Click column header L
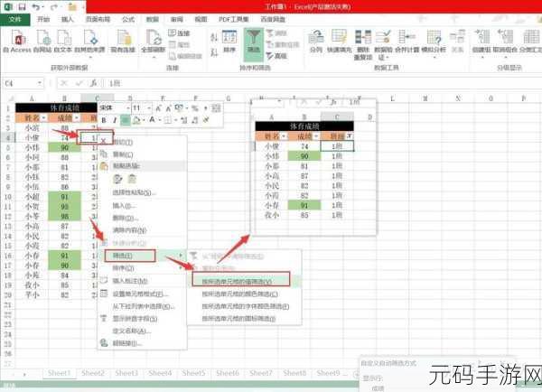The image size is (542, 392). 392,98
